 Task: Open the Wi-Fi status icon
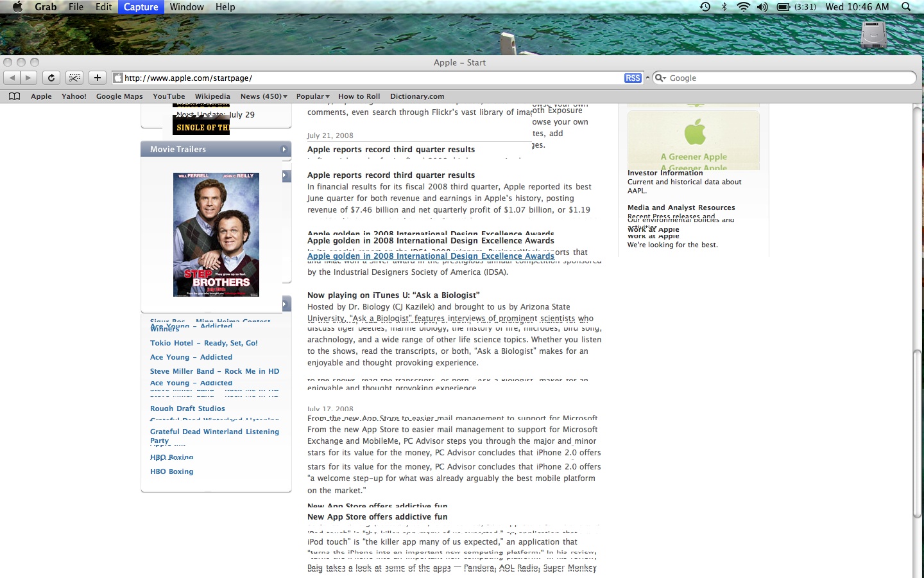743,6
